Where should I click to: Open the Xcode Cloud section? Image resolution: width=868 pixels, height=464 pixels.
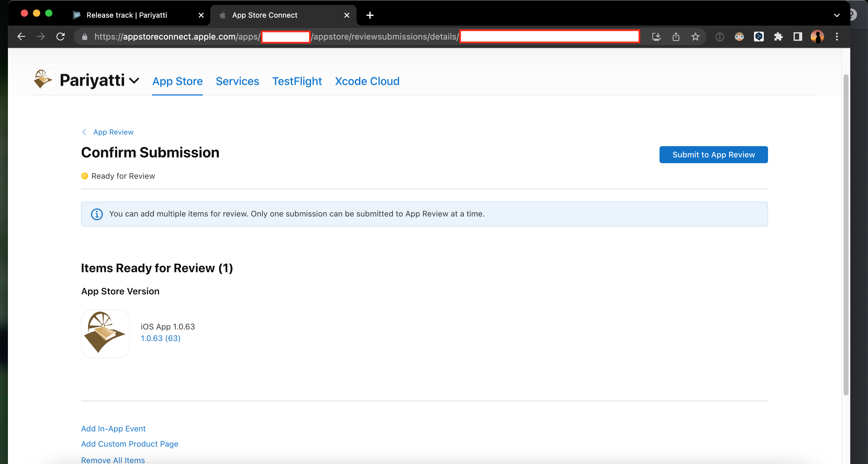point(367,81)
